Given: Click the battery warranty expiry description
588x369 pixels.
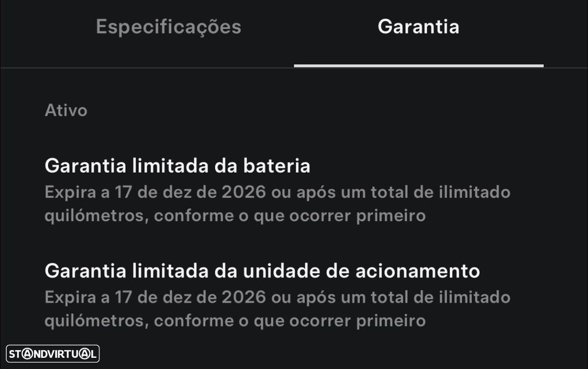Looking at the screenshot, I should click(x=276, y=204).
